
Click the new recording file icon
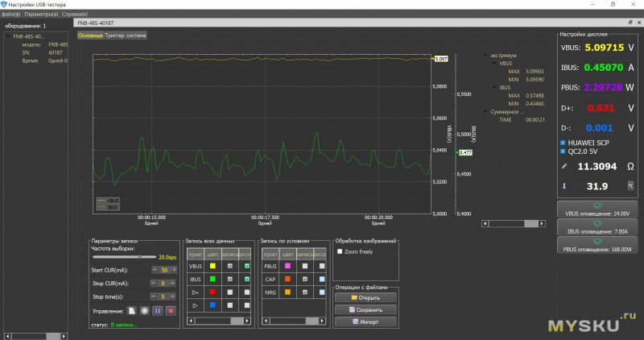point(132,310)
